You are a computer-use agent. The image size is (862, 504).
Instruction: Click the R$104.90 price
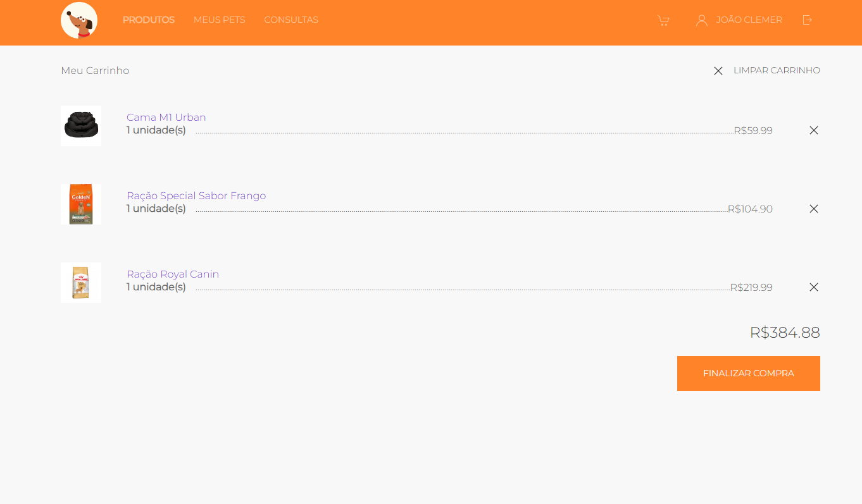pos(750,209)
